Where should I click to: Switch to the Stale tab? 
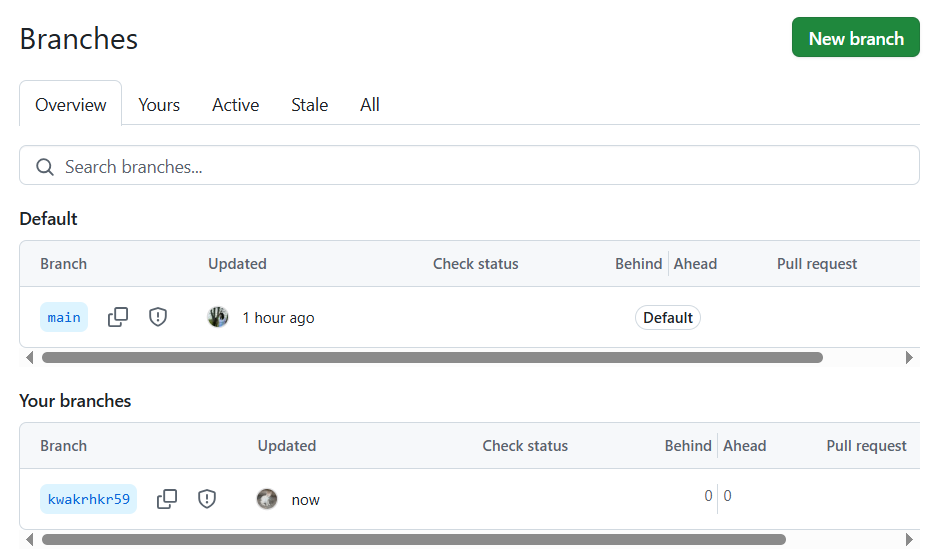(309, 104)
